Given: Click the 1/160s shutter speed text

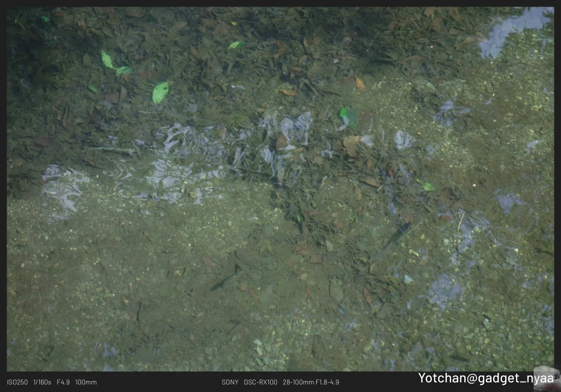Looking at the screenshot, I should [42, 382].
